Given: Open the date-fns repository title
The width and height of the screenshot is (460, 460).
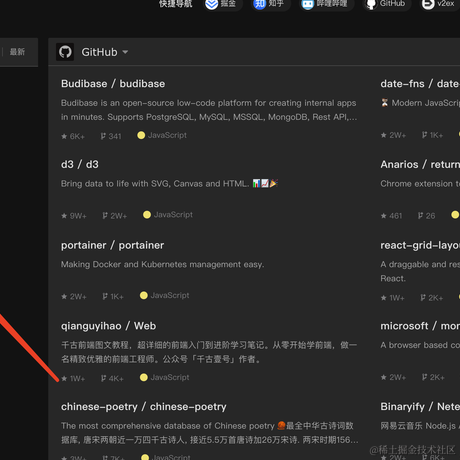Looking at the screenshot, I should point(420,84).
